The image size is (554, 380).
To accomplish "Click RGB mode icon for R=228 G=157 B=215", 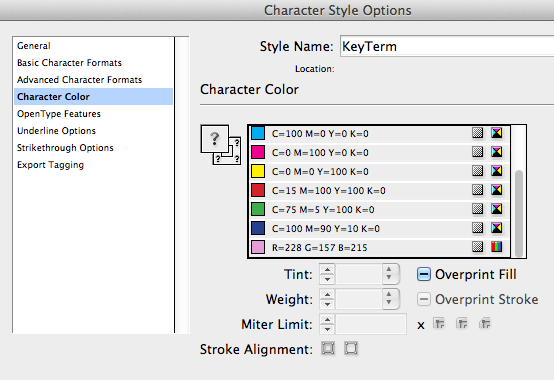I will click(x=496, y=247).
